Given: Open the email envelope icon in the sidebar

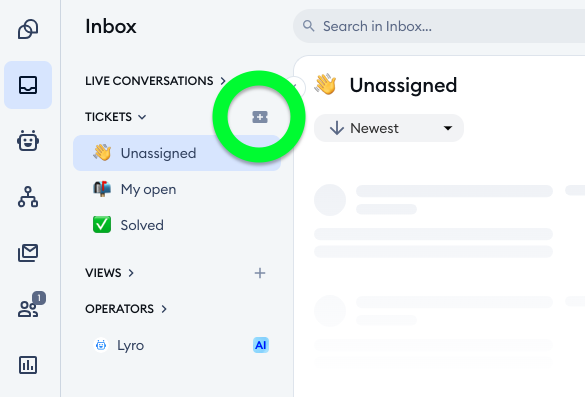Looking at the screenshot, I should coord(28,253).
